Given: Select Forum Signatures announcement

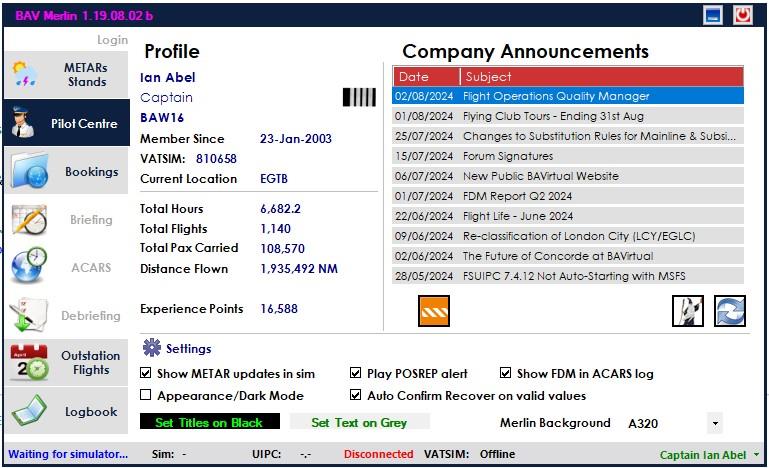Looking at the screenshot, I should pos(568,156).
